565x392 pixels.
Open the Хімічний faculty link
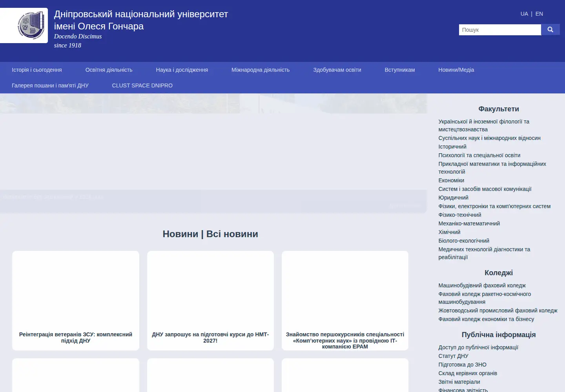click(x=449, y=232)
